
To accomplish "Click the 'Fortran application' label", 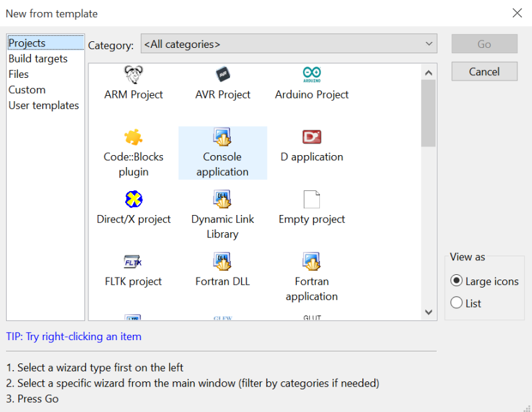I will coord(312,289).
